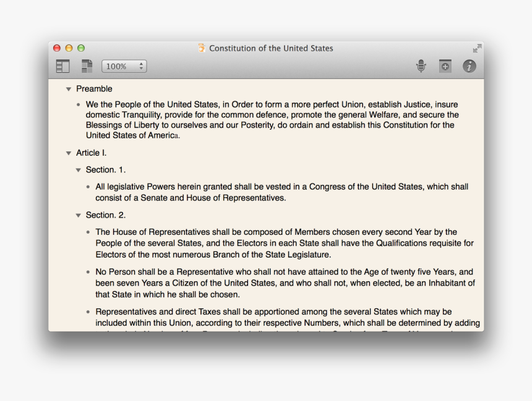Select the Preamble heading text
The width and height of the screenshot is (532, 401).
pyautogui.click(x=93, y=89)
